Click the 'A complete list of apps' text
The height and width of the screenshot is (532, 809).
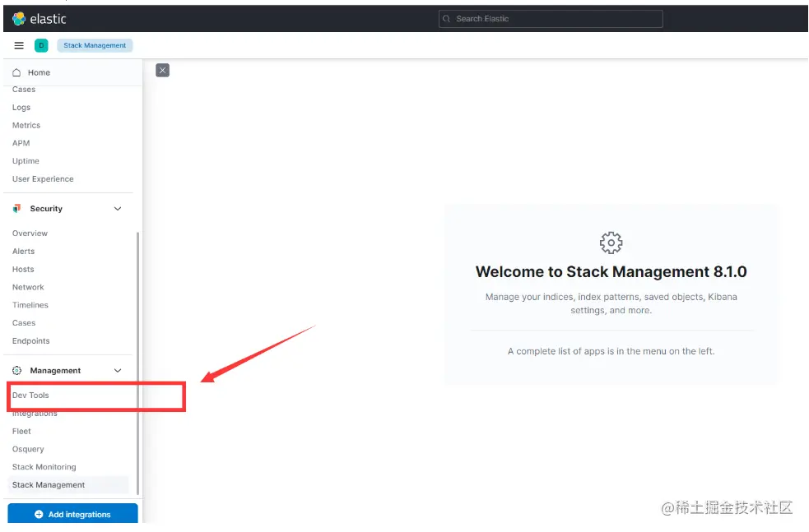coord(611,351)
